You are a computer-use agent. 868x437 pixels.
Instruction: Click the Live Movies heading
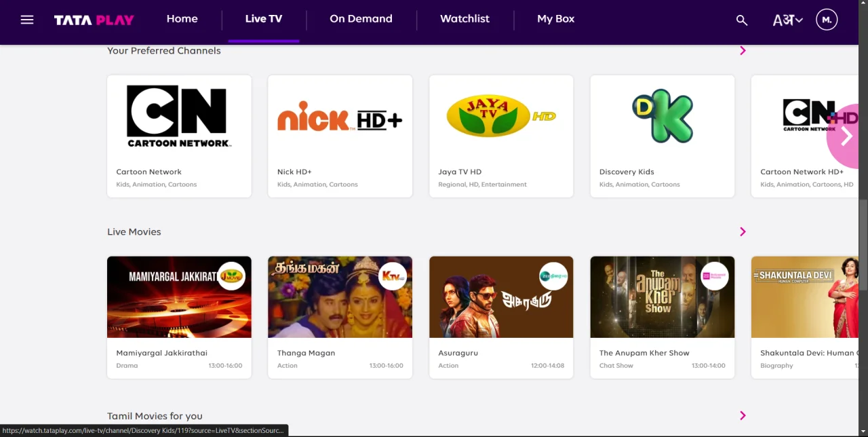(x=134, y=231)
